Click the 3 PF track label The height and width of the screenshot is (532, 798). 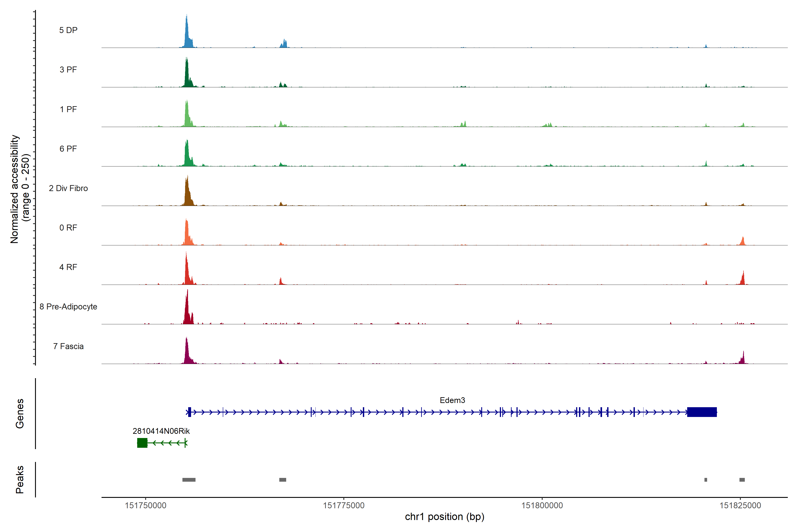pos(68,70)
